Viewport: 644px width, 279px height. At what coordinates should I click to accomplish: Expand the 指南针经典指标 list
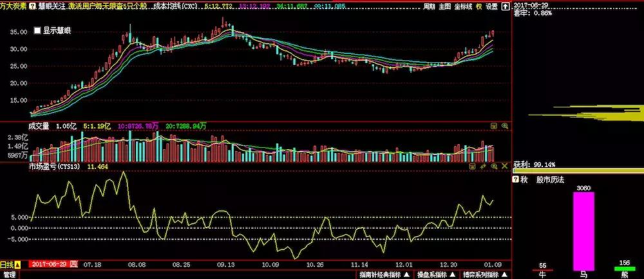tap(406, 274)
